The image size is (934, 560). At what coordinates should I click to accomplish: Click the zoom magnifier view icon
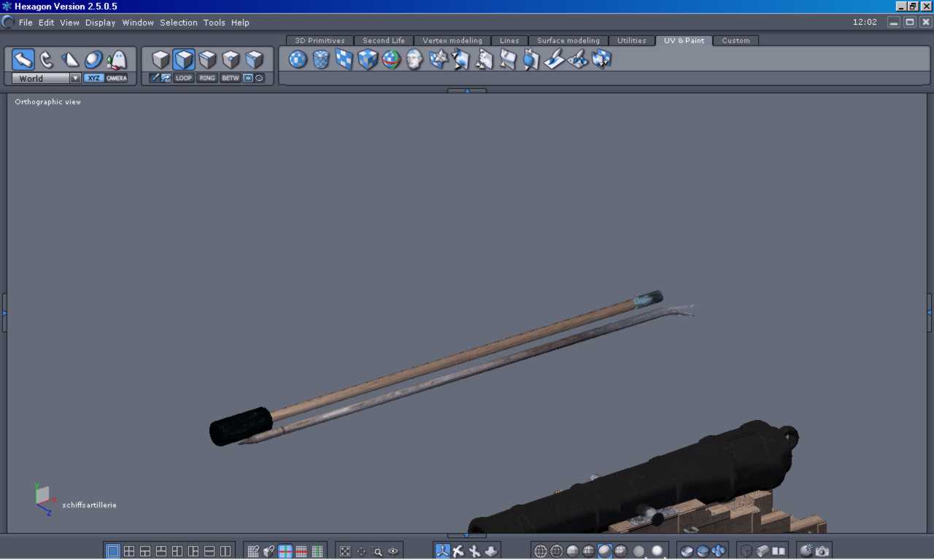coord(377,551)
